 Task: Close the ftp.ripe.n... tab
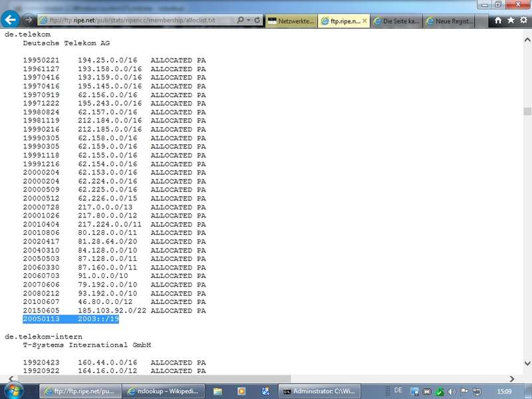point(364,21)
